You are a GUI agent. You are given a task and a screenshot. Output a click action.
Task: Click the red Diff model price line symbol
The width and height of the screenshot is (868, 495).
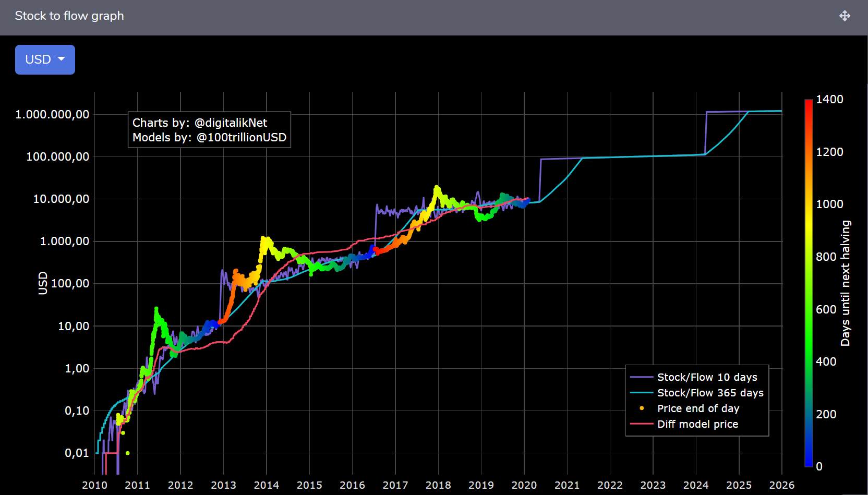(641, 424)
